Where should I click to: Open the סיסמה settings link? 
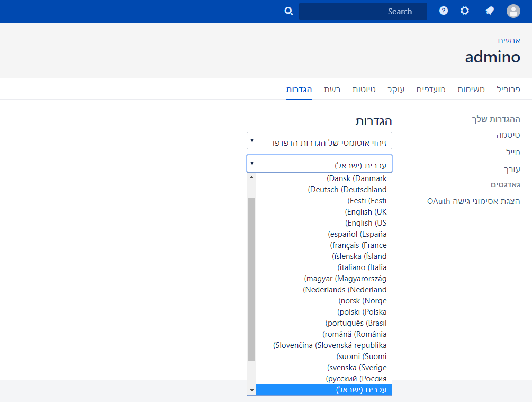508,135
